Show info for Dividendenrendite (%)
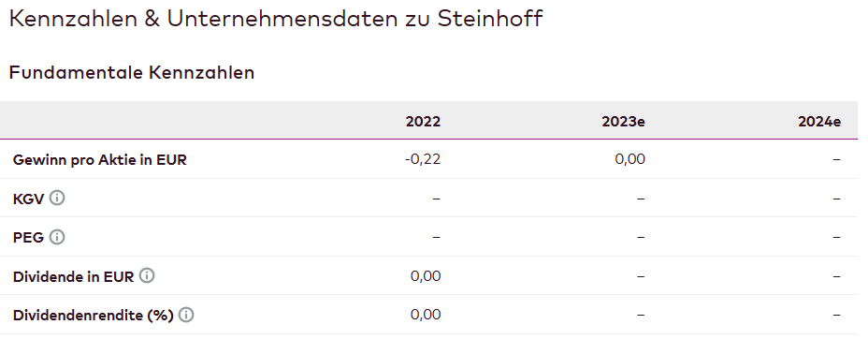The image size is (868, 354). (186, 316)
